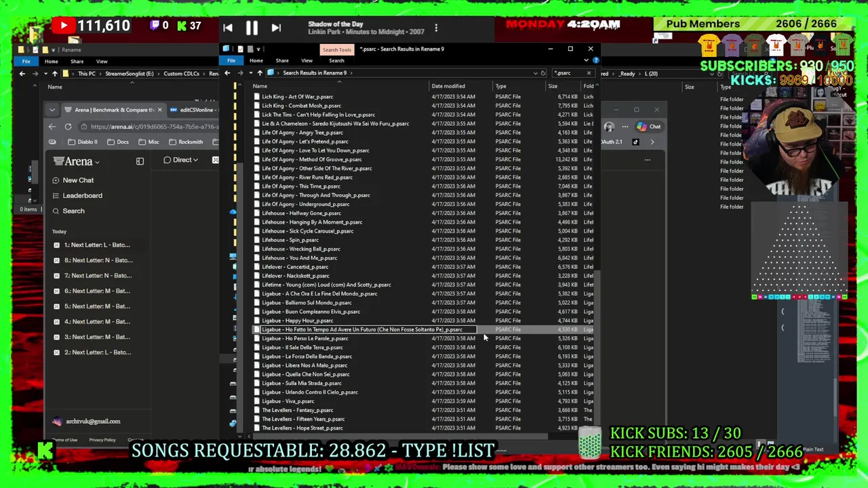Open recent locations dropdown in Search Results window
This screenshot has height=488, width=868.
coord(251,73)
